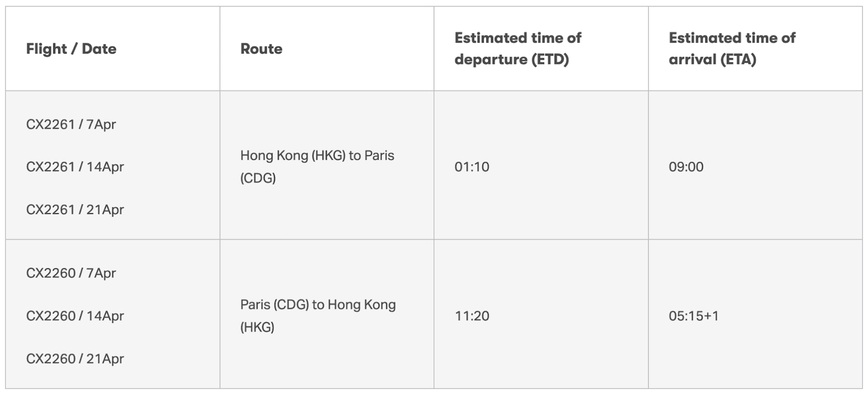Select the CX2261 / 7Apr flight entry
This screenshot has width=868, height=395.
[71, 124]
